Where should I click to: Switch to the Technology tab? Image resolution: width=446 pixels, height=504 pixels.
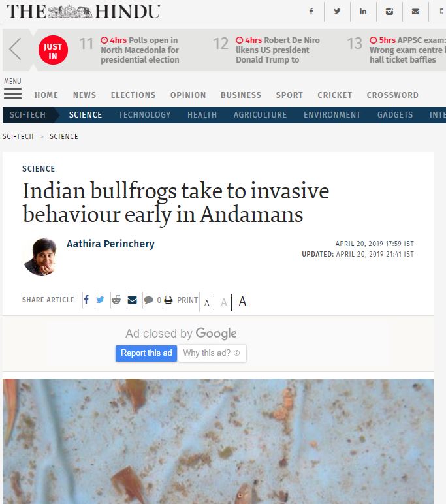[x=145, y=115]
